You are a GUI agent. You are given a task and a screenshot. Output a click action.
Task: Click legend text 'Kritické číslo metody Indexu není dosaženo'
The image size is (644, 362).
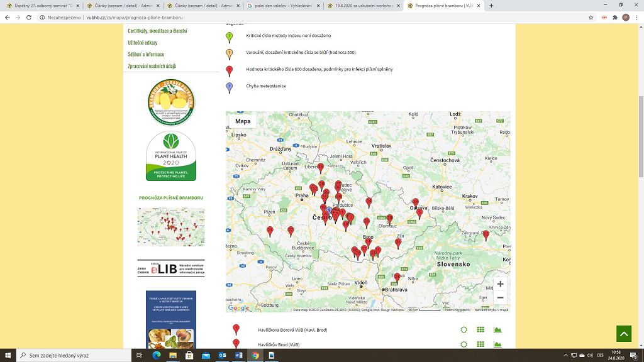pos(288,36)
